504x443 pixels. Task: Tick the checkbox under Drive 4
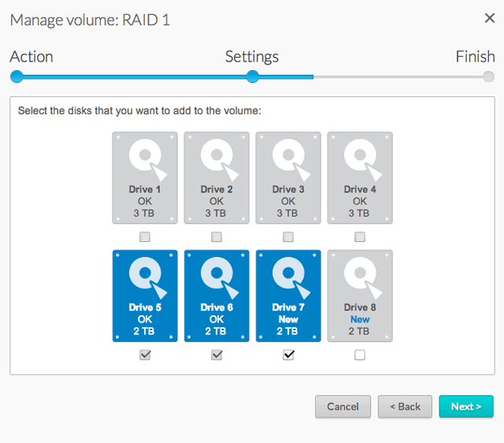(360, 236)
